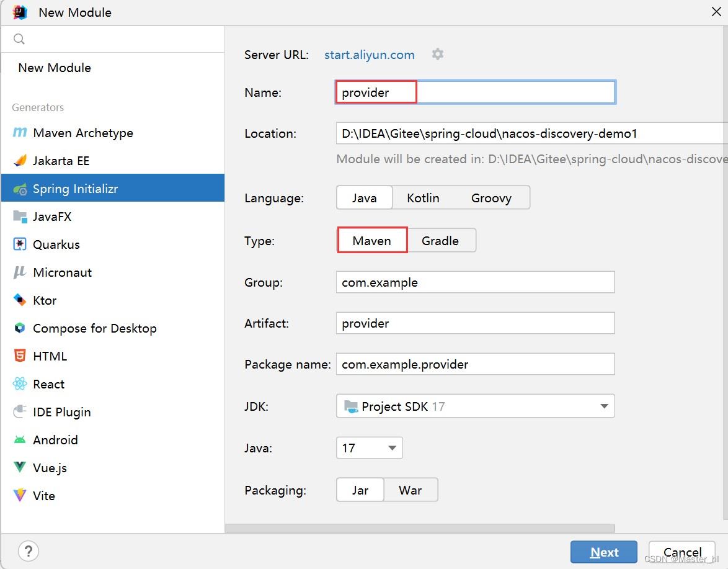Click the Group input field
Screen dimensions: 728x569
coord(475,282)
